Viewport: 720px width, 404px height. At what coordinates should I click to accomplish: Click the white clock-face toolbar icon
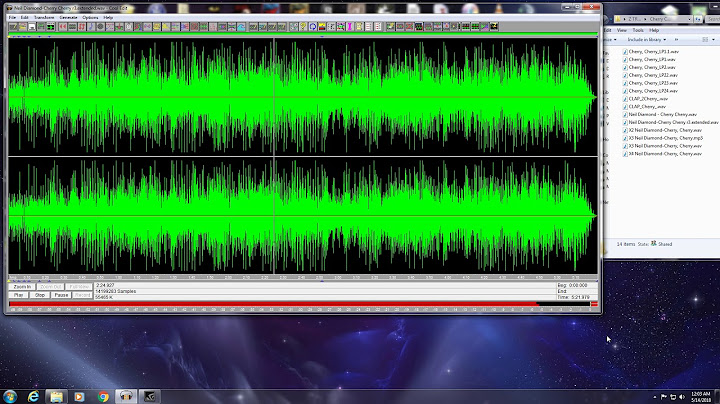point(129,27)
